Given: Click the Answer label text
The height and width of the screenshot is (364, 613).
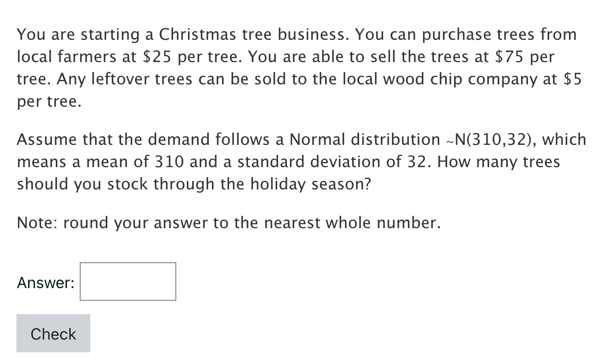Looking at the screenshot, I should [45, 283].
